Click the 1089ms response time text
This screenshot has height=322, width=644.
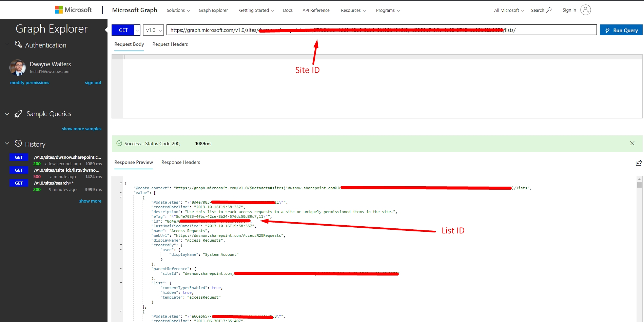(x=203, y=144)
